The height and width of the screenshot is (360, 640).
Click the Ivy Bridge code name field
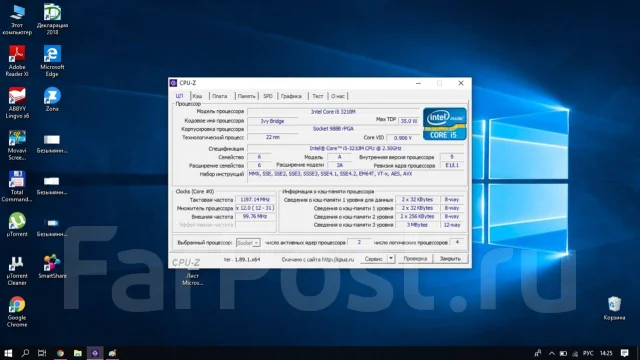click(x=272, y=121)
